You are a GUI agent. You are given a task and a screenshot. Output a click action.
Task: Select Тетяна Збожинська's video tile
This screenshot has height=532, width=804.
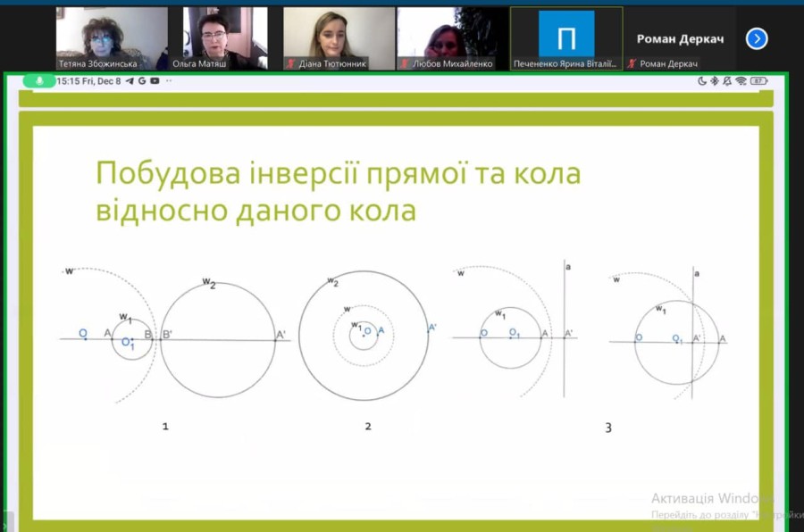click(x=112, y=38)
